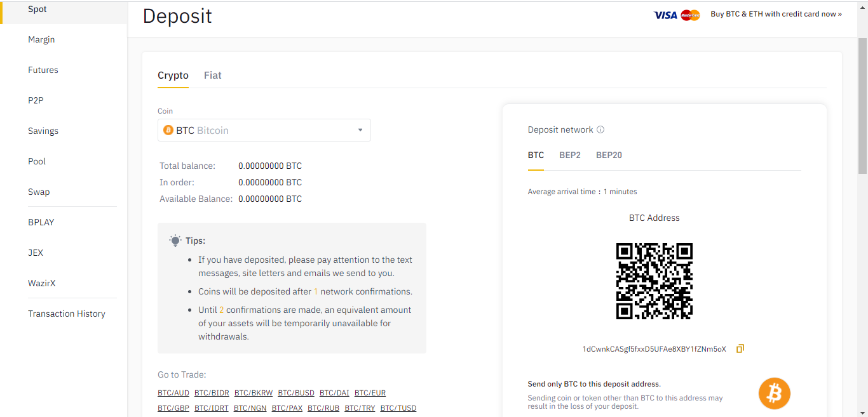
Task: Click the Deposit page heading
Action: coord(177,16)
